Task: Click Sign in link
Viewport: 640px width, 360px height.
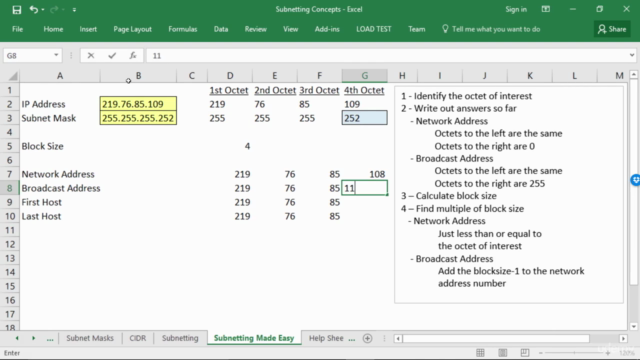Action: [x=516, y=9]
